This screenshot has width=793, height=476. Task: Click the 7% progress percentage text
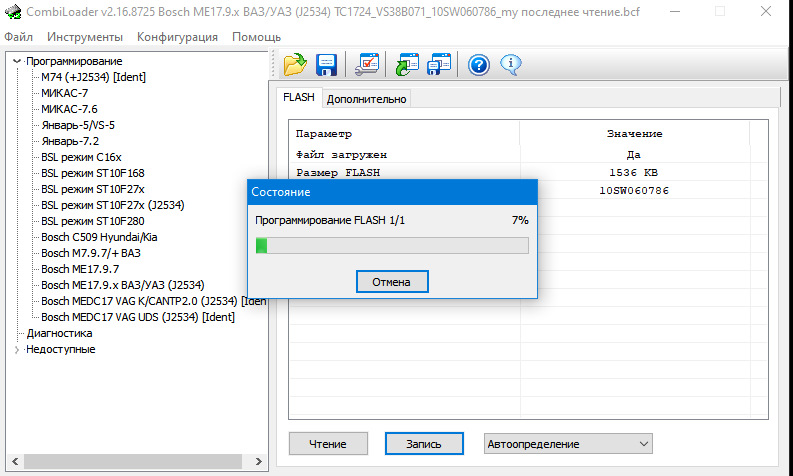pos(520,220)
